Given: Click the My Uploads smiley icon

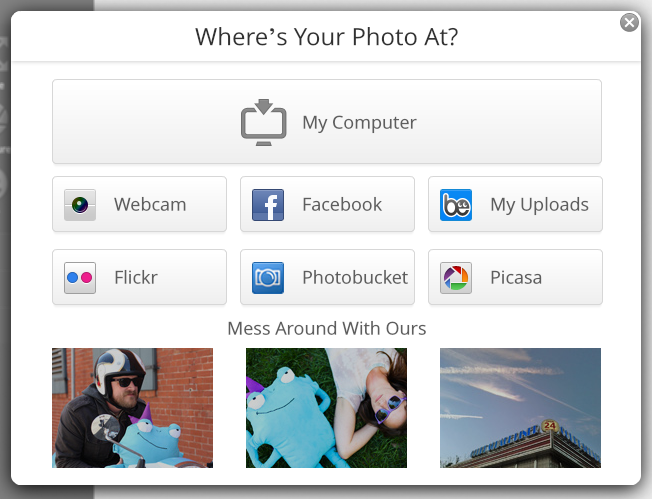Looking at the screenshot, I should [456, 205].
